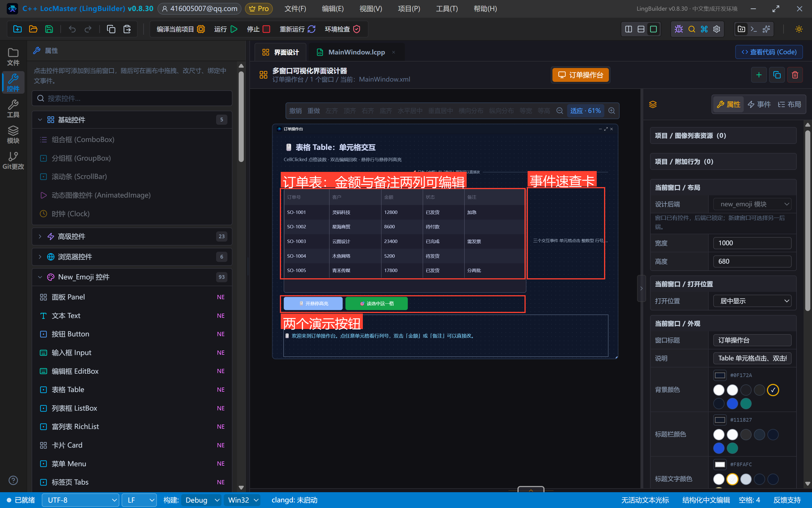
Task: Click 编译当前项目 button
Action: click(181, 29)
